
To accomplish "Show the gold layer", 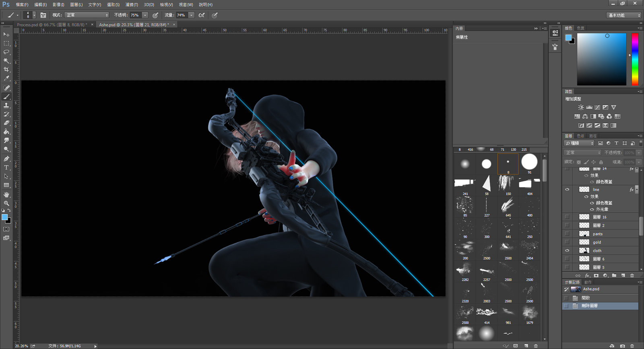I will 567,242.
